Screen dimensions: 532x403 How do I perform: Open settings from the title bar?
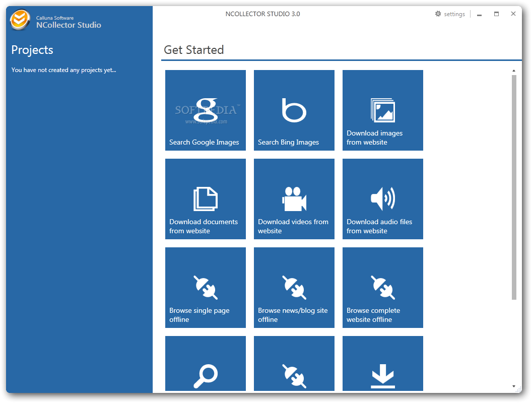(450, 14)
